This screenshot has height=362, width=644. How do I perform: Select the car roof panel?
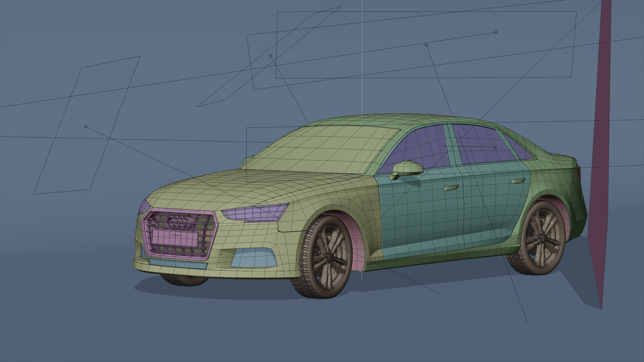point(398,119)
